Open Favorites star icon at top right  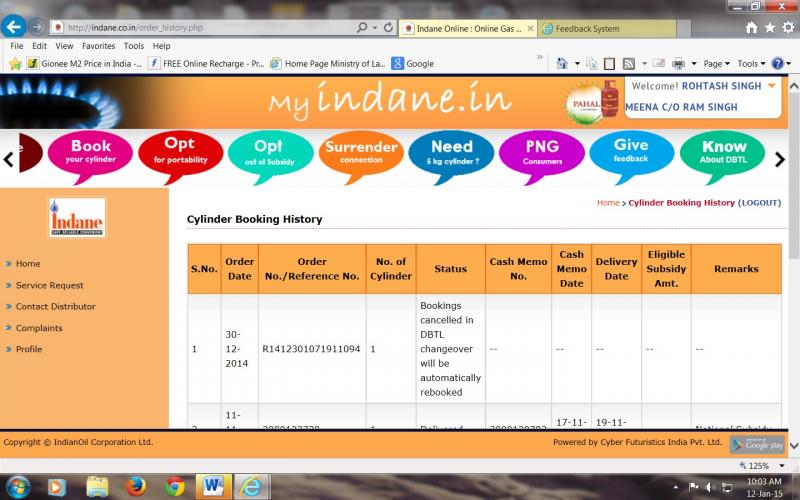click(770, 28)
